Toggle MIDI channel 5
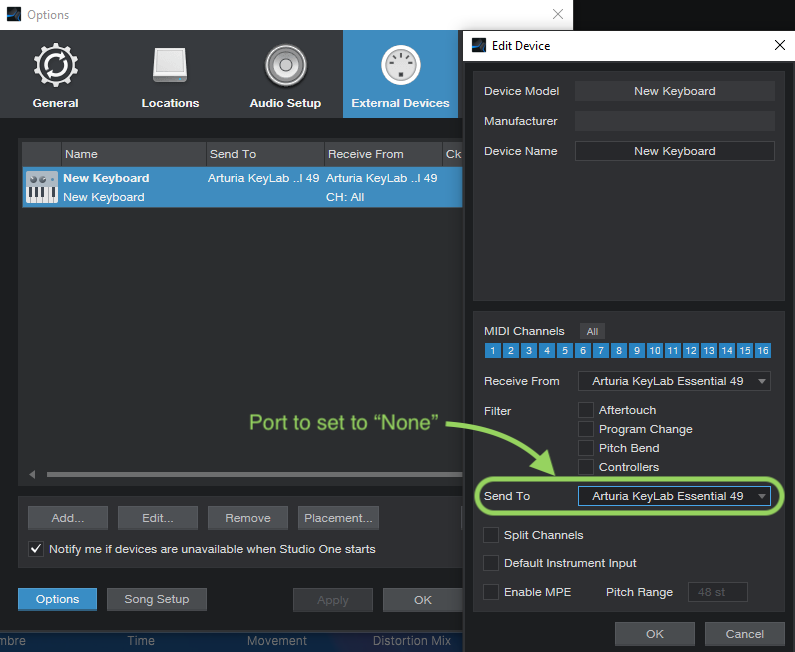Image resolution: width=795 pixels, height=652 pixels. click(x=565, y=351)
